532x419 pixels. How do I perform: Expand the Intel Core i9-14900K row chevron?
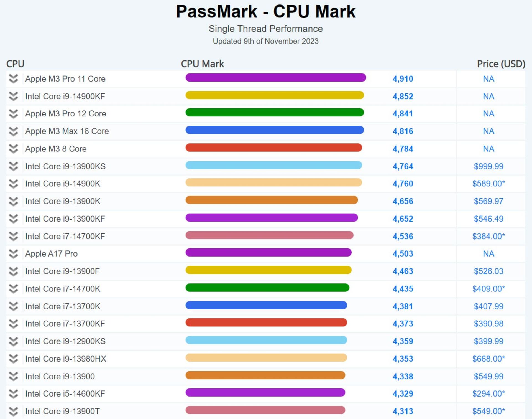[13, 184]
